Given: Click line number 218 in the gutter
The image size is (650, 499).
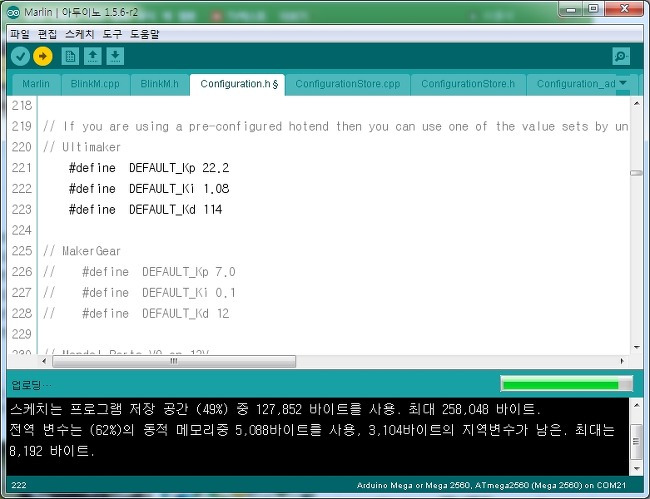Looking at the screenshot, I should click(22, 106).
